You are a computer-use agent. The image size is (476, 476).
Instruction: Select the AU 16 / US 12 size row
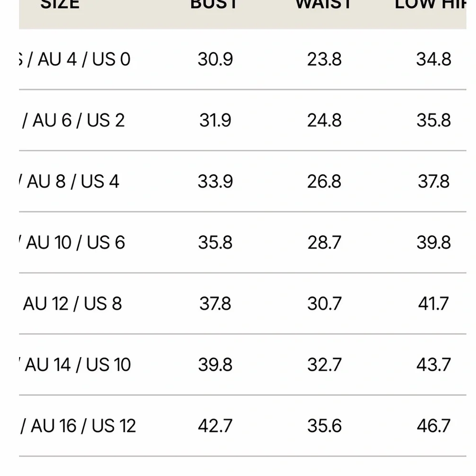pos(243,426)
